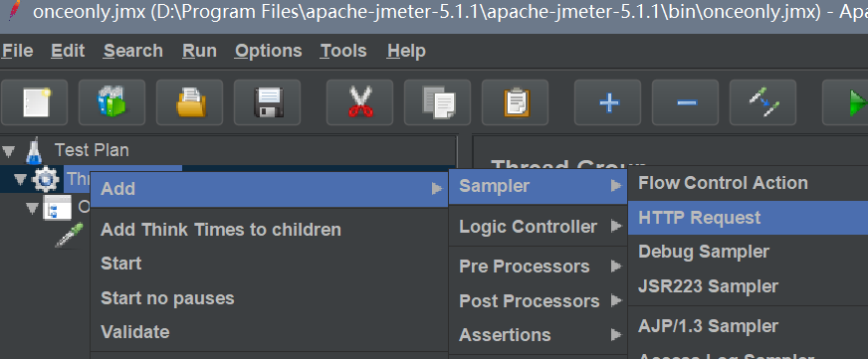Open the Run menu
The width and height of the screenshot is (868, 359).
pyautogui.click(x=199, y=51)
